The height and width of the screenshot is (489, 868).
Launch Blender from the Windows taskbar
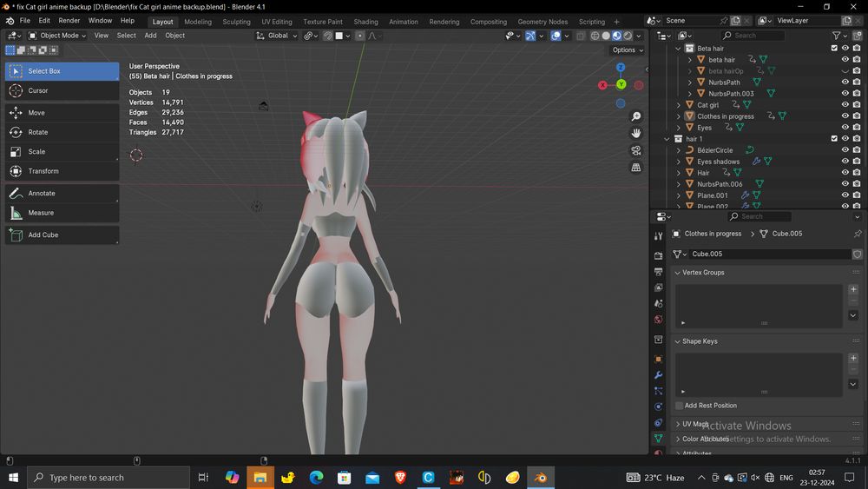click(x=541, y=478)
